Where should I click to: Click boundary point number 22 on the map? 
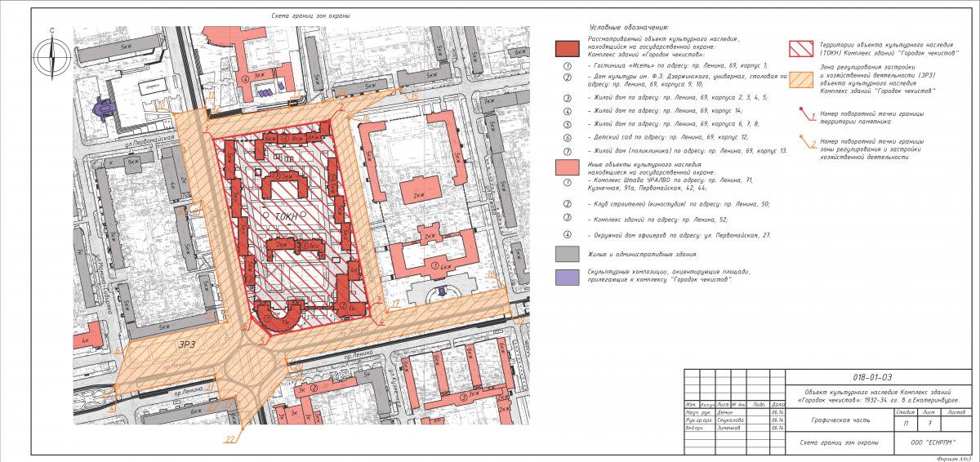(229, 440)
